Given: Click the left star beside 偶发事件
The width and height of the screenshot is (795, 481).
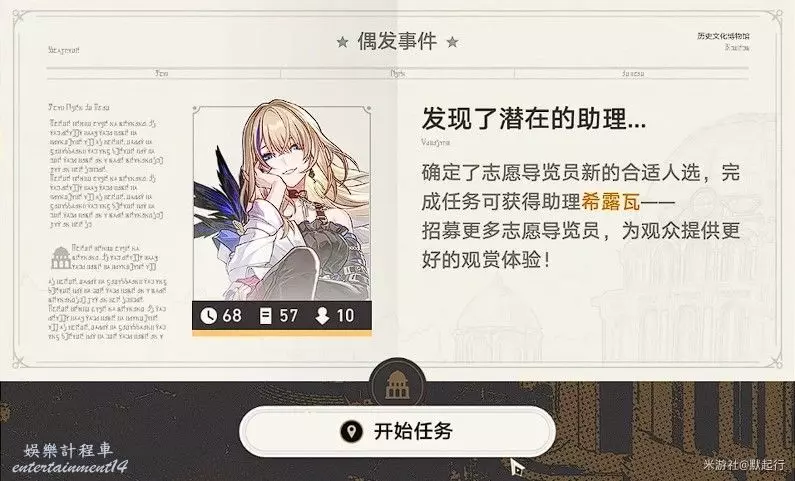Looking at the screenshot, I should coord(343,42).
